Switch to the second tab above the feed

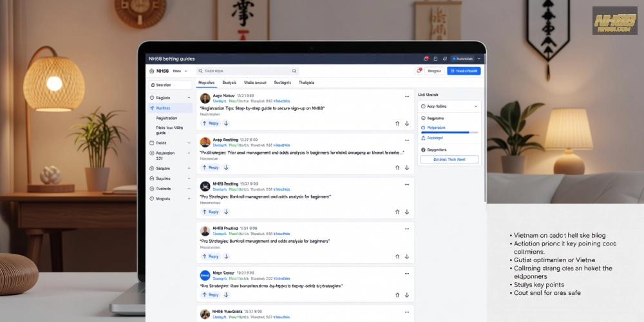229,82
